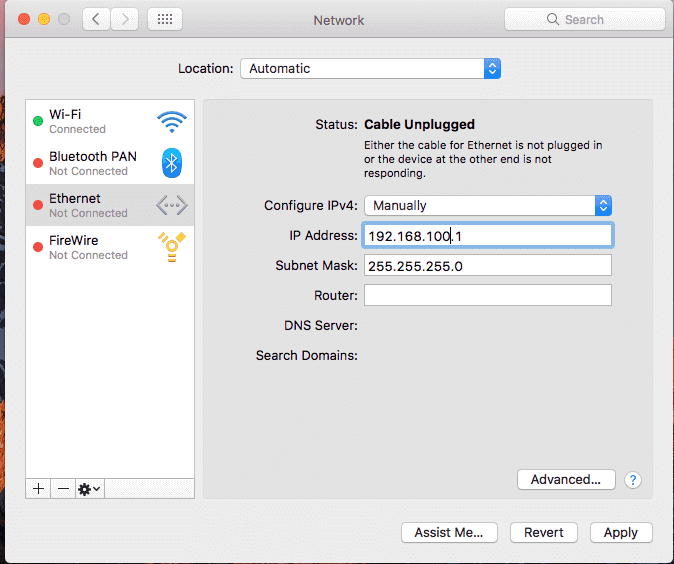Select the Wi-Fi service in the list
Screen dimensions: 674x564
(110, 121)
